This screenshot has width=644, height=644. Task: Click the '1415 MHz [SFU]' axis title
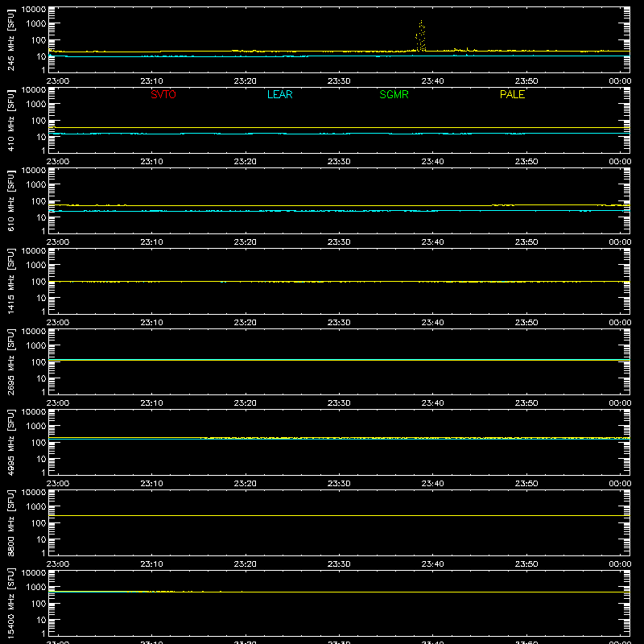[10, 281]
